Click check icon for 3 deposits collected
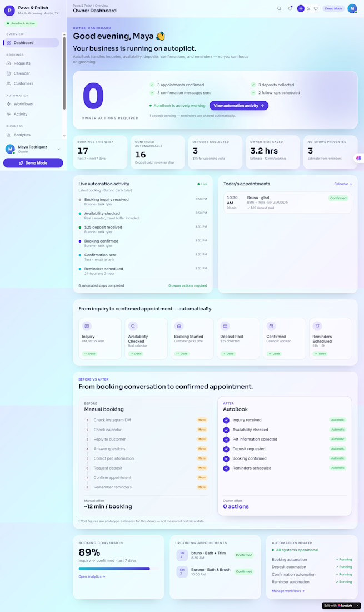 click(253, 85)
